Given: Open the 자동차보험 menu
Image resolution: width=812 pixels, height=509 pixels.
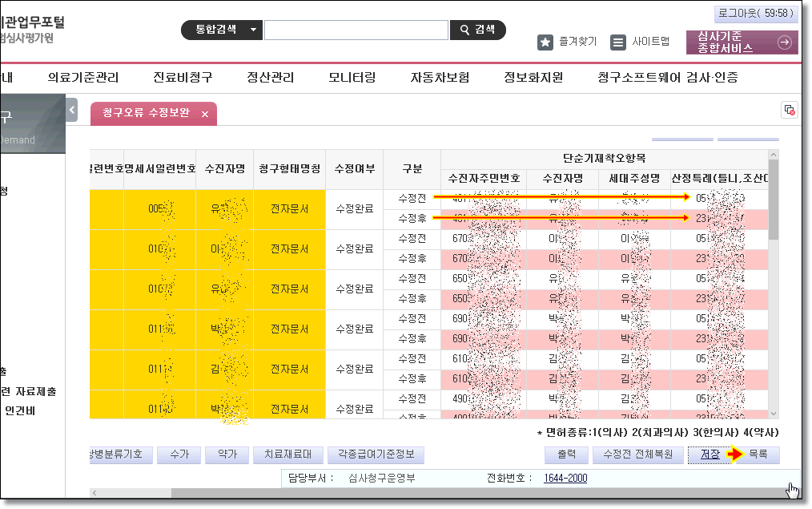Looking at the screenshot, I should point(440,78).
